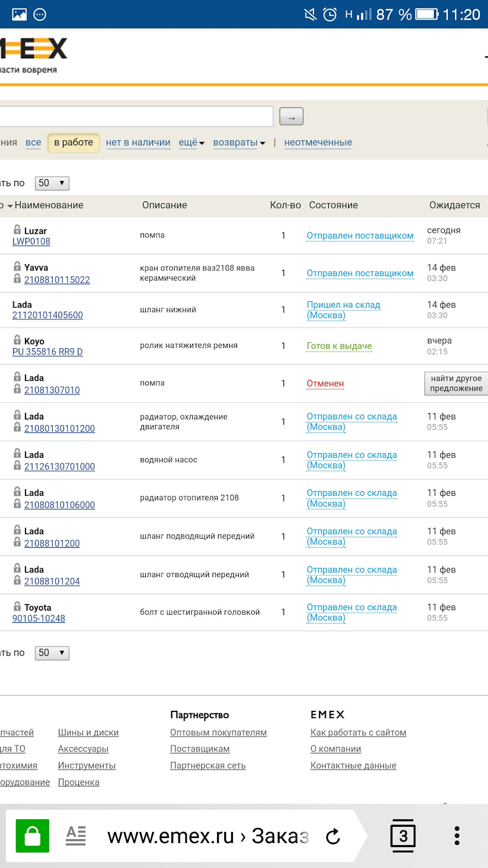Image resolution: width=488 pixels, height=868 pixels.
Task: Open reader mode icon in address bar
Action: pos(76,835)
